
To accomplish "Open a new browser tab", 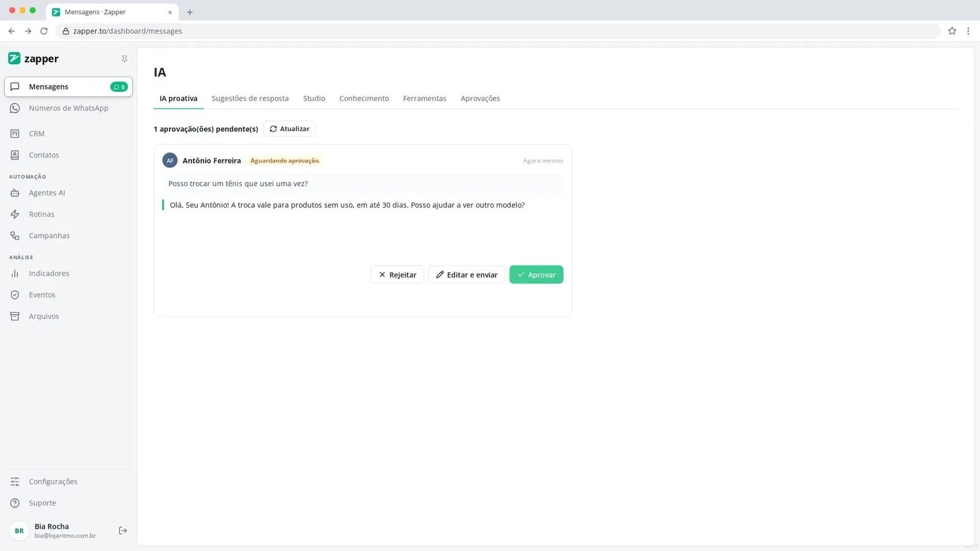I will click(x=190, y=12).
